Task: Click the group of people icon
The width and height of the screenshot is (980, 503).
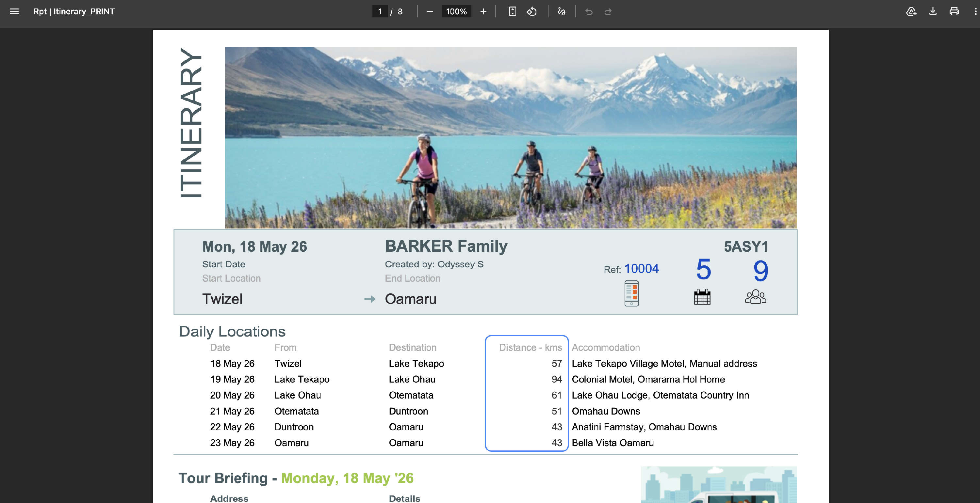Action: click(755, 297)
